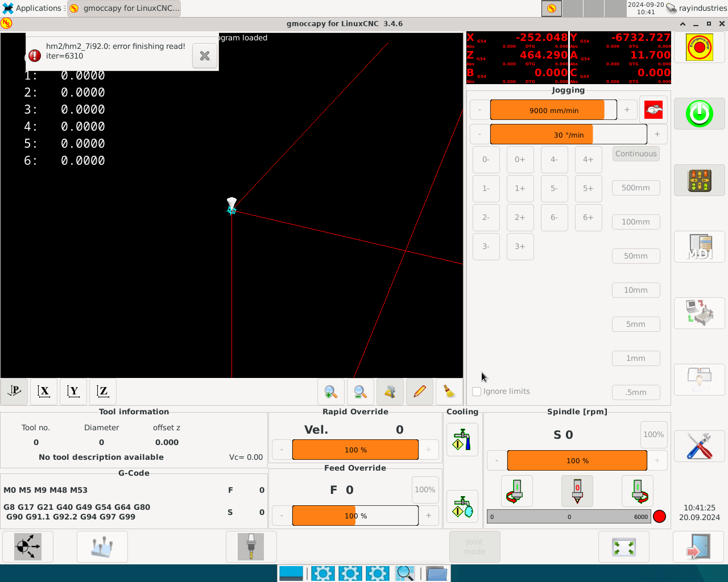Select 10mm jog increment
This screenshot has width=728, height=582.
coord(636,290)
